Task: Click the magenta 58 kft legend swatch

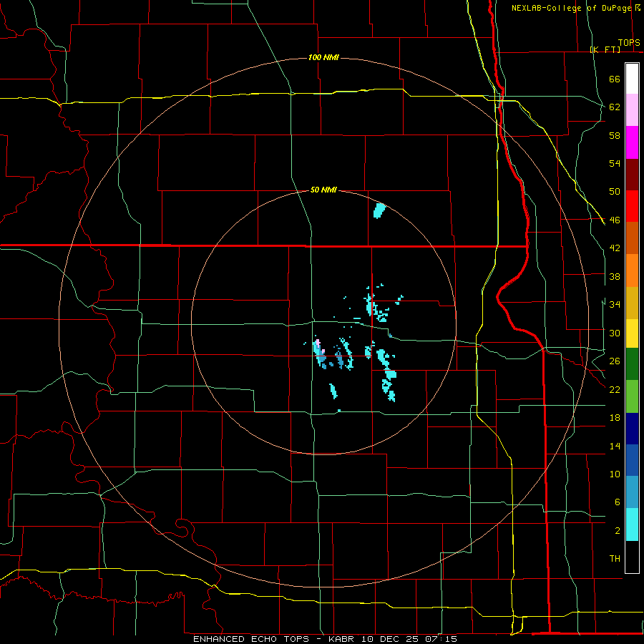Action: pos(632,142)
